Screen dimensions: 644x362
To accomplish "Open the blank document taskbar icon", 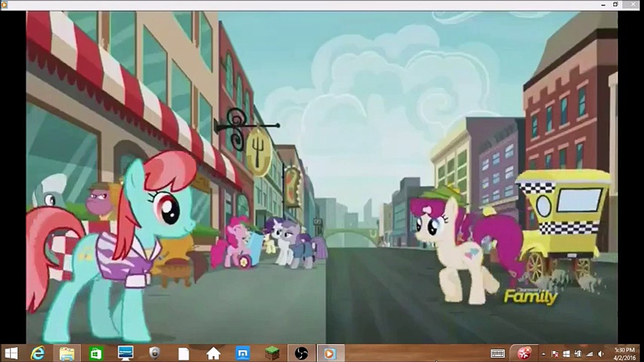I will click(184, 353).
